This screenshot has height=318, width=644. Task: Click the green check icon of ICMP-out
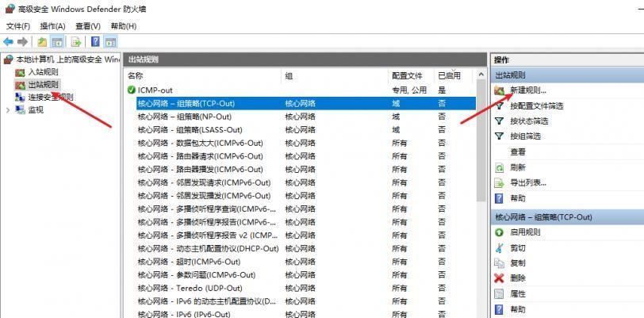(x=132, y=90)
